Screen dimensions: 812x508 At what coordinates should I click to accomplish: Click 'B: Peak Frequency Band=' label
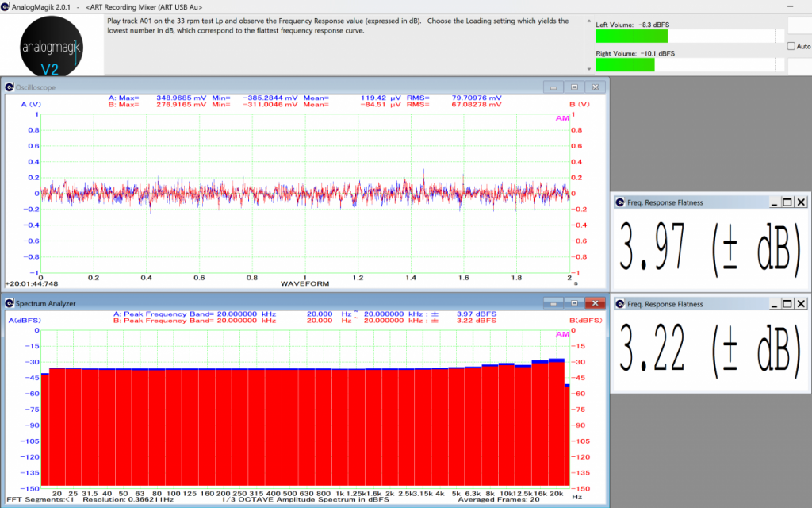[x=163, y=321]
